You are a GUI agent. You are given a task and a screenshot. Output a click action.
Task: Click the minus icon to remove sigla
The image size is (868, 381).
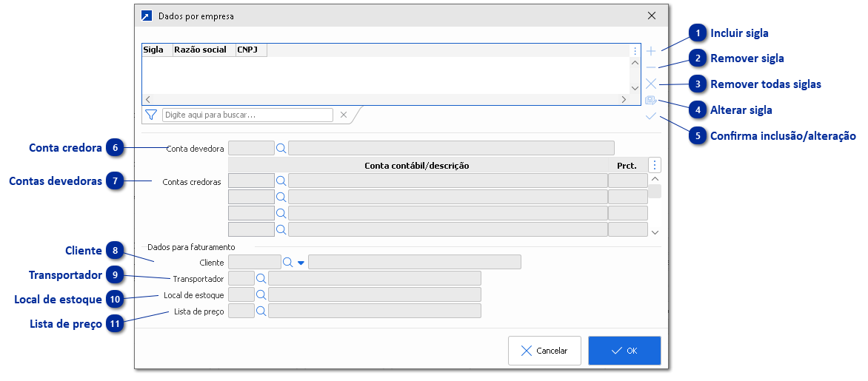651,67
